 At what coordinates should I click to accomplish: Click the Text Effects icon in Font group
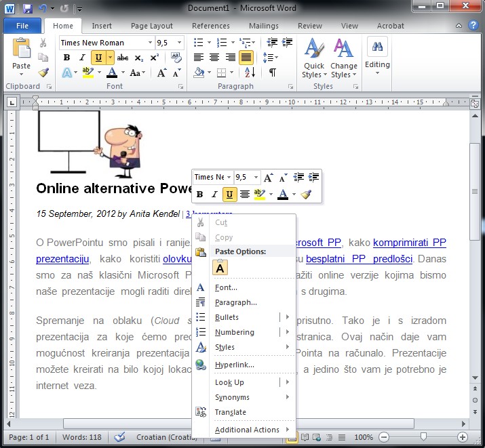click(67, 73)
